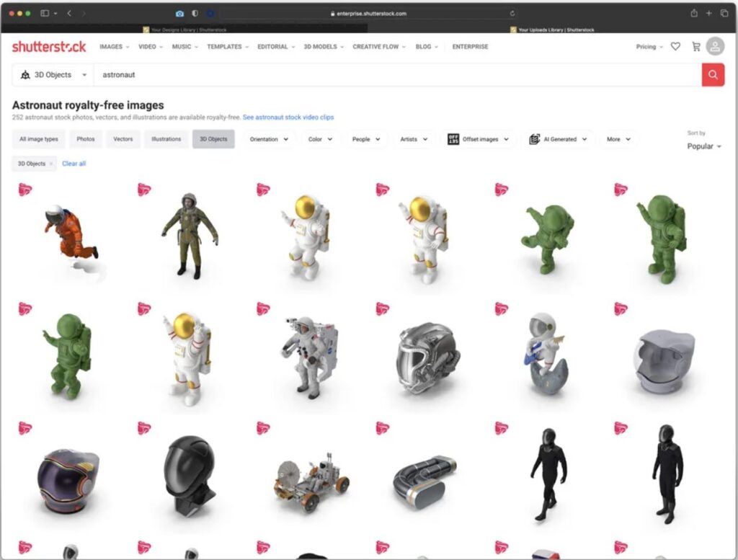Click the Clear all link
The width and height of the screenshot is (738, 560).
point(74,164)
